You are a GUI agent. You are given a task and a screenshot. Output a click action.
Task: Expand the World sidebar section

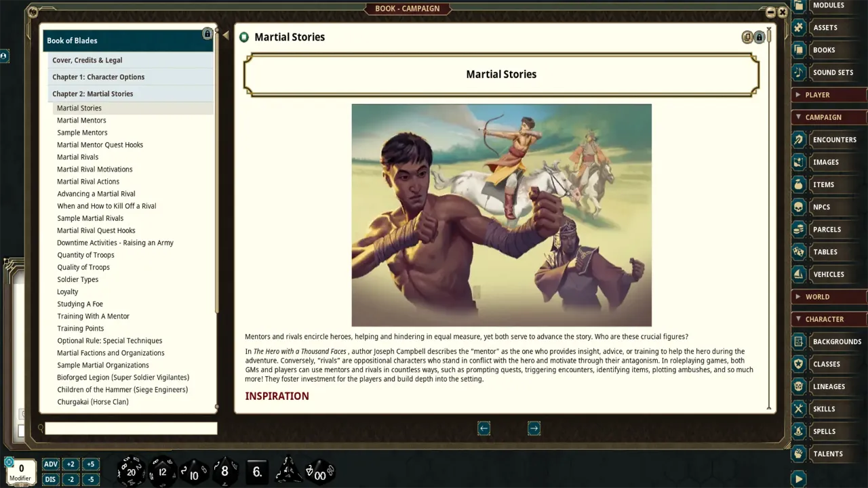(x=829, y=297)
